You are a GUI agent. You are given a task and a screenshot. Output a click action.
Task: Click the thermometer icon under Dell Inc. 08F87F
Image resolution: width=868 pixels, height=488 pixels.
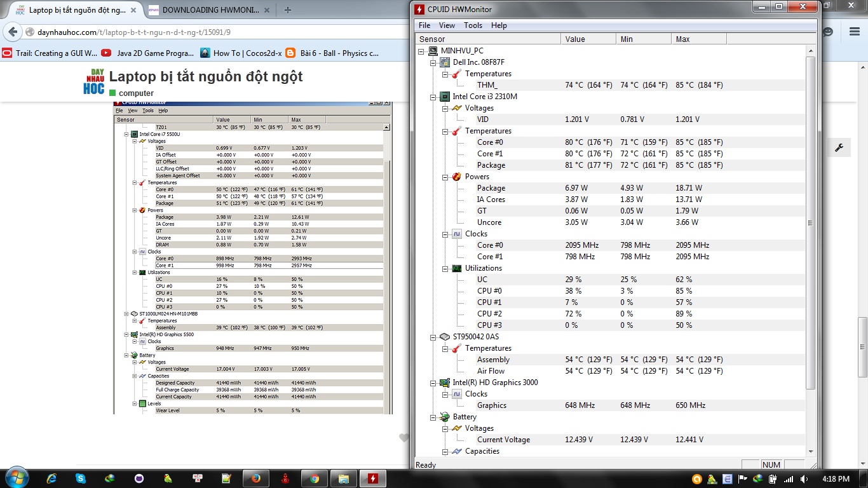pyautogui.click(x=456, y=74)
